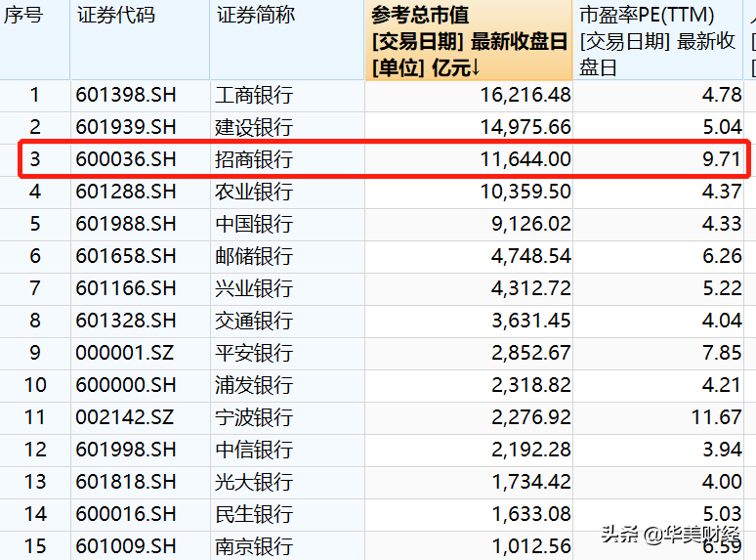This screenshot has height=560, width=756.
Task: Select market value 14,975.66
Action: click(525, 127)
